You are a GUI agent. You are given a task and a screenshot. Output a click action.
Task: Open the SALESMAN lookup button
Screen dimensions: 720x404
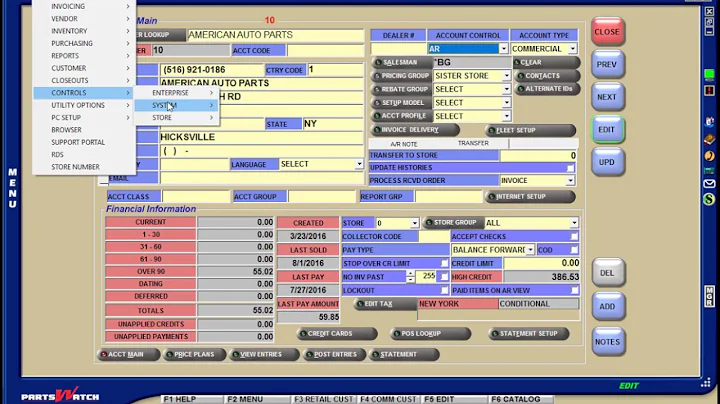[x=400, y=62]
